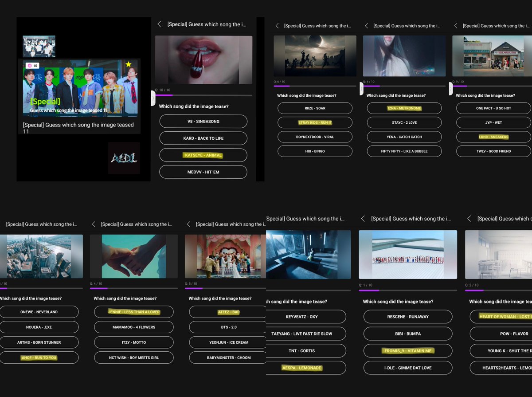
Task: Click the aerial city skyline teaser image
Action: point(41,256)
